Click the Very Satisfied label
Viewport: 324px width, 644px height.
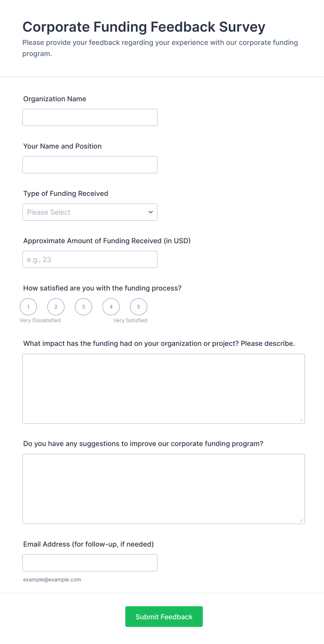[130, 320]
